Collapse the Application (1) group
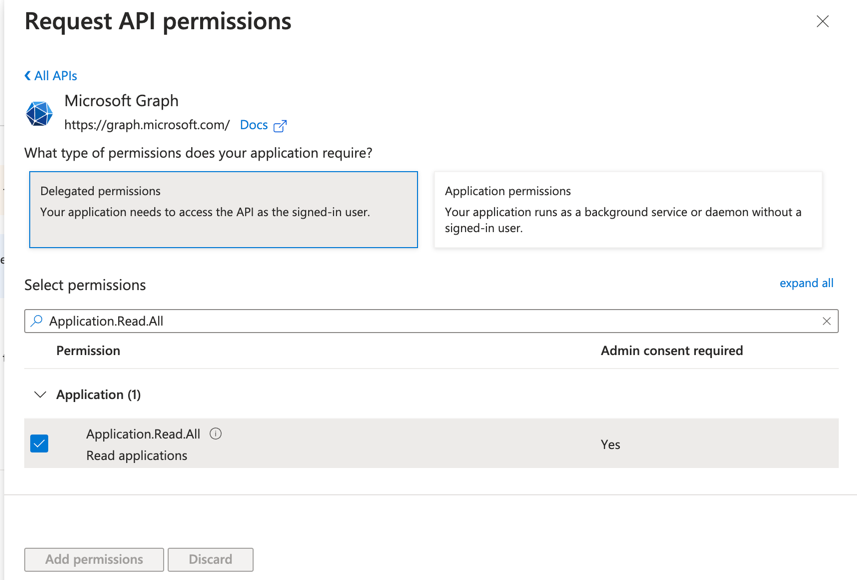This screenshot has width=857, height=580. point(40,395)
